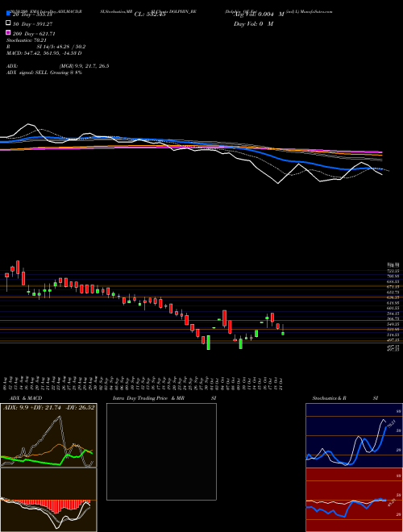
Task: Click the 'CL: 532.45' closing price label
Action: (150, 15)
